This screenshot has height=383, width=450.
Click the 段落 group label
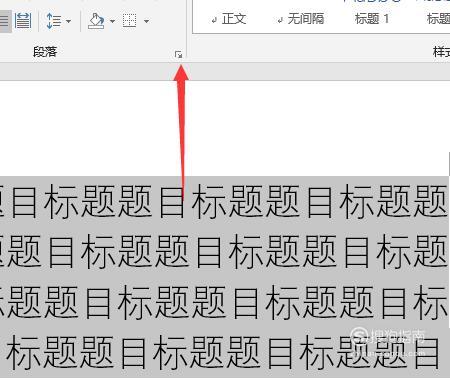45,52
